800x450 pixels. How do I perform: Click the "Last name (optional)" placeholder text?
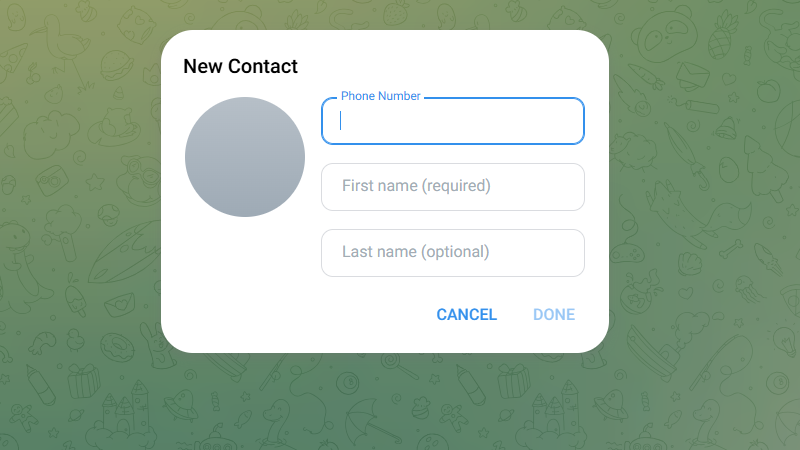[x=415, y=252]
